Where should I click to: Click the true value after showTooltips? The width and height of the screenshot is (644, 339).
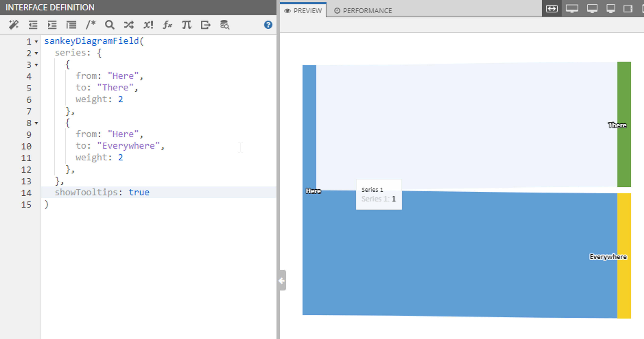point(139,192)
